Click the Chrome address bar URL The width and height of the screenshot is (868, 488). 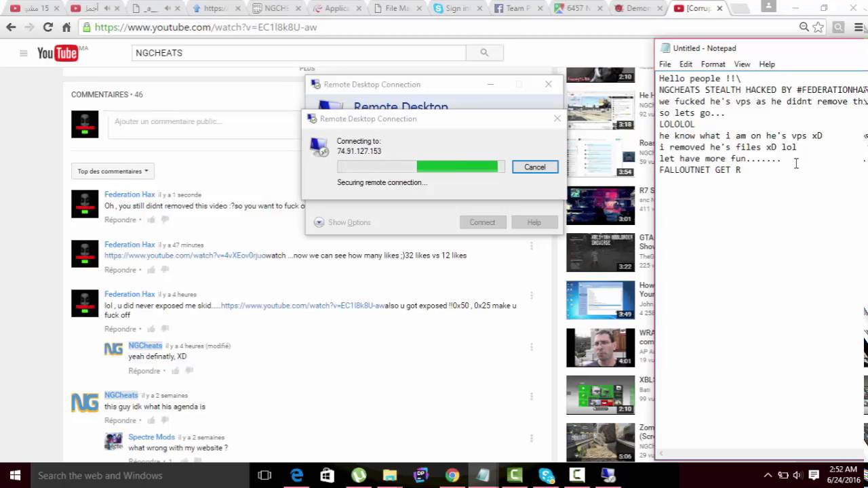(206, 27)
